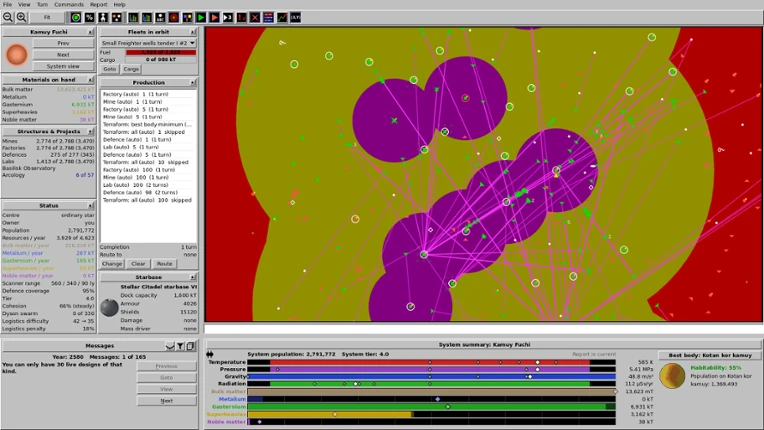Select the percent sign toolbar icon
Screen dimensions: 764x430
[89, 18]
